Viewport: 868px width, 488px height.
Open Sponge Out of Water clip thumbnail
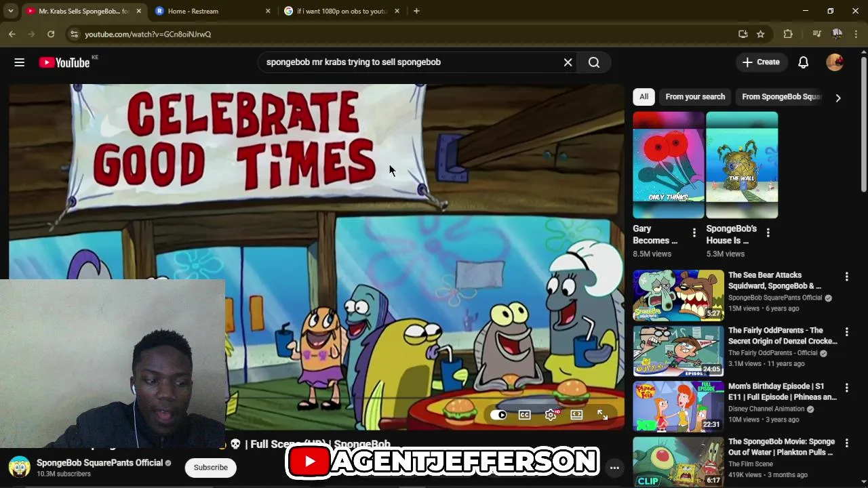(678, 462)
